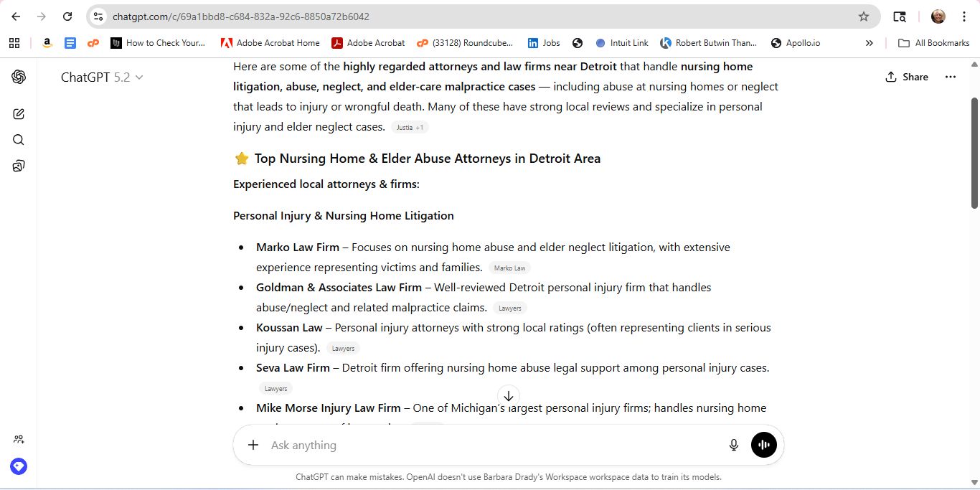Start dictation with microphone icon
The width and height of the screenshot is (980, 490).
[734, 445]
